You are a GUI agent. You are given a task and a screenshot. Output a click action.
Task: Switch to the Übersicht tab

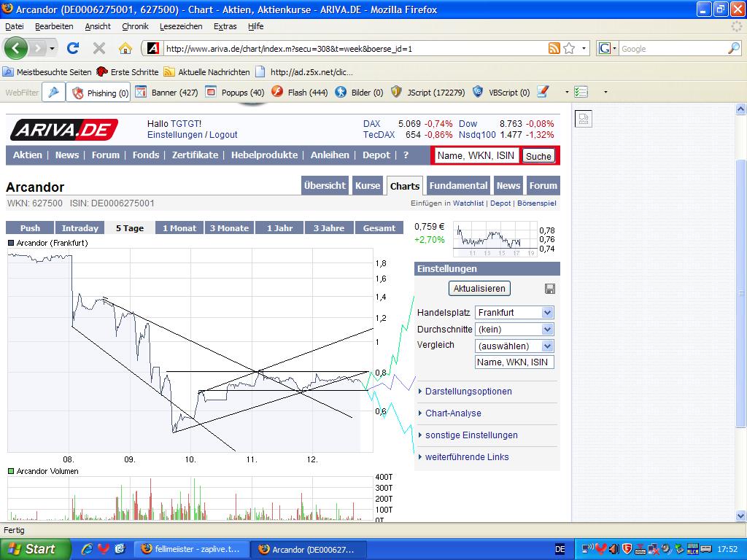(325, 186)
